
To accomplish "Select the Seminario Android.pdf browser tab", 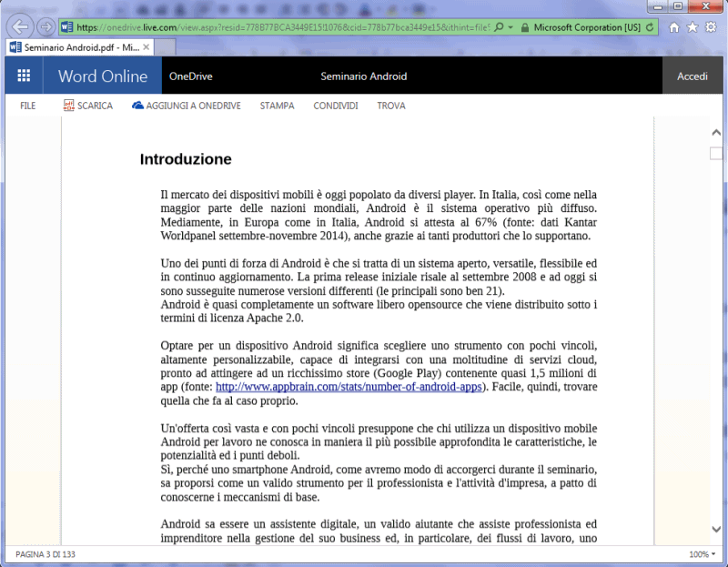I will click(80, 47).
